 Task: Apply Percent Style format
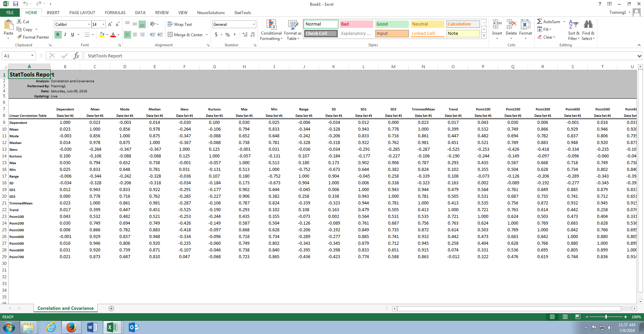coord(228,35)
